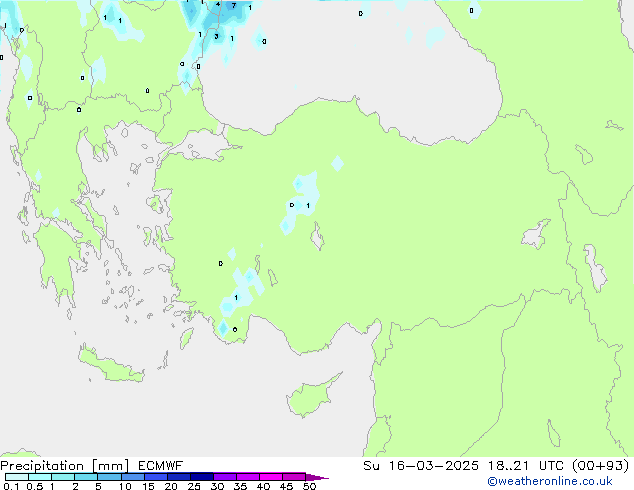Select the 5–10 mm legend swatch
This screenshot has height=490, width=634.
pos(109,477)
